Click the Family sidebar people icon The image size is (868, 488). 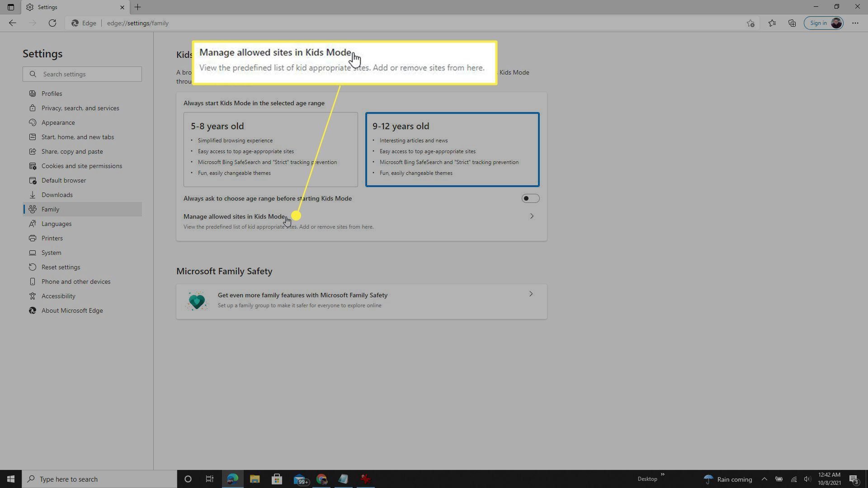coord(33,209)
